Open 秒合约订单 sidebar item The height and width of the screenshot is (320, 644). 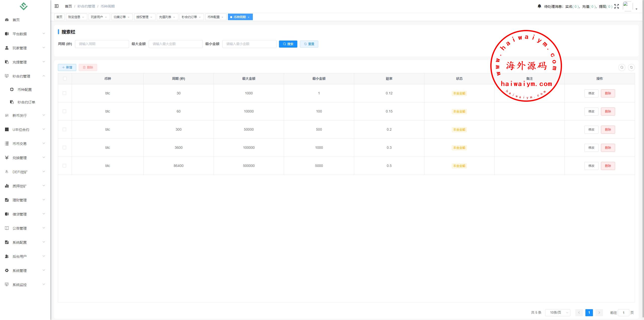click(x=26, y=102)
